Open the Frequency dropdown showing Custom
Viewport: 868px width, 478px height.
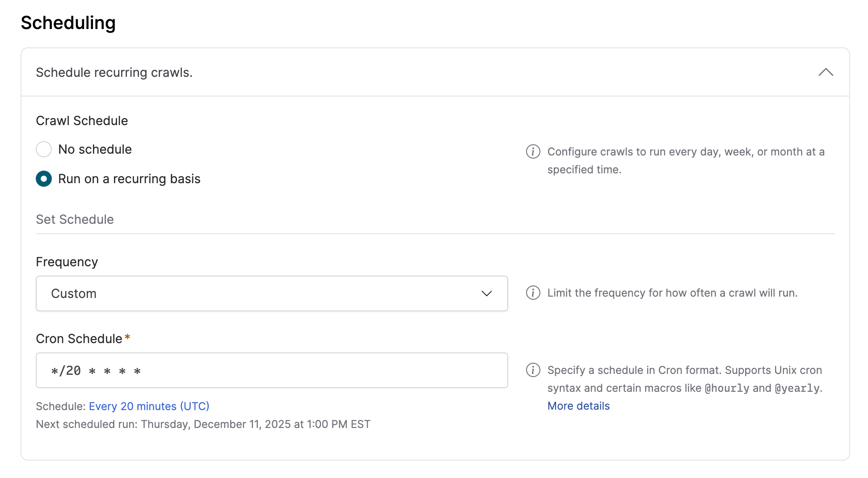click(x=271, y=294)
